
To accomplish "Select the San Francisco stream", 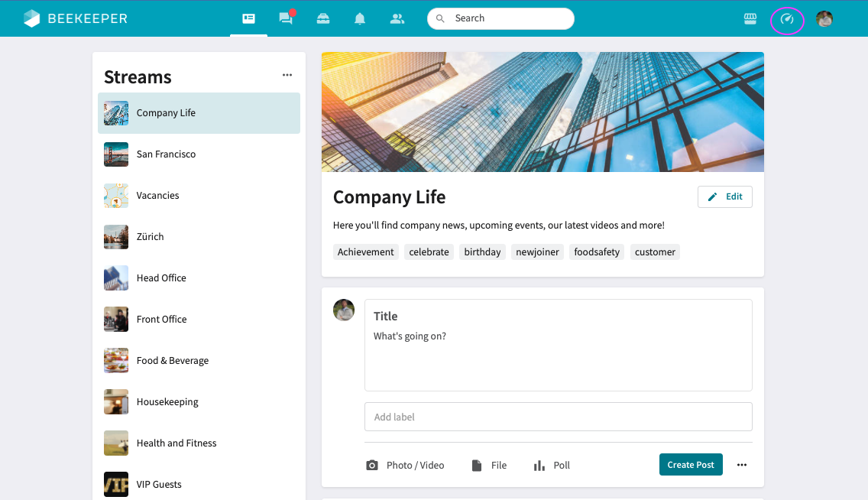I will 166,154.
